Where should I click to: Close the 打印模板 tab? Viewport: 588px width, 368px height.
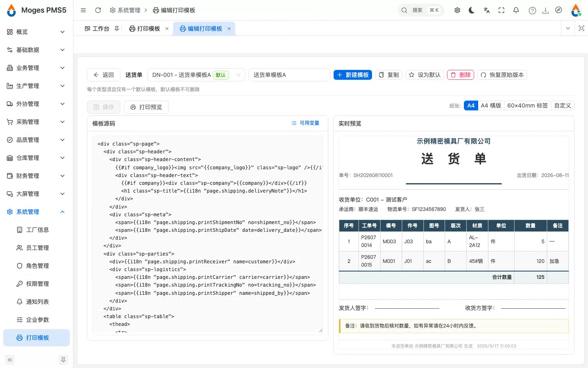pyautogui.click(x=167, y=29)
